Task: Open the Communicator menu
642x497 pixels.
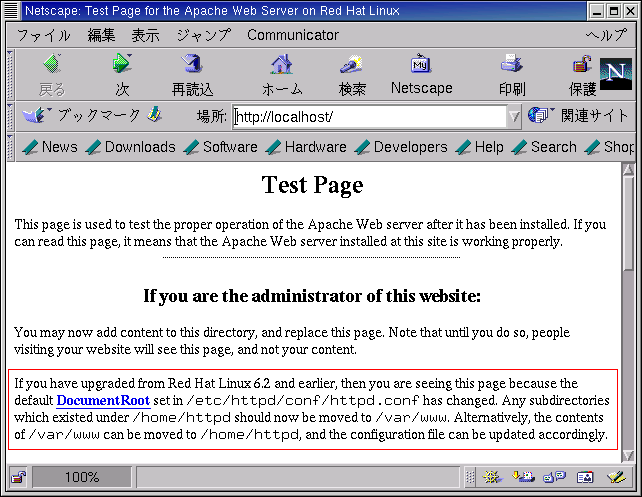Action: pos(293,35)
